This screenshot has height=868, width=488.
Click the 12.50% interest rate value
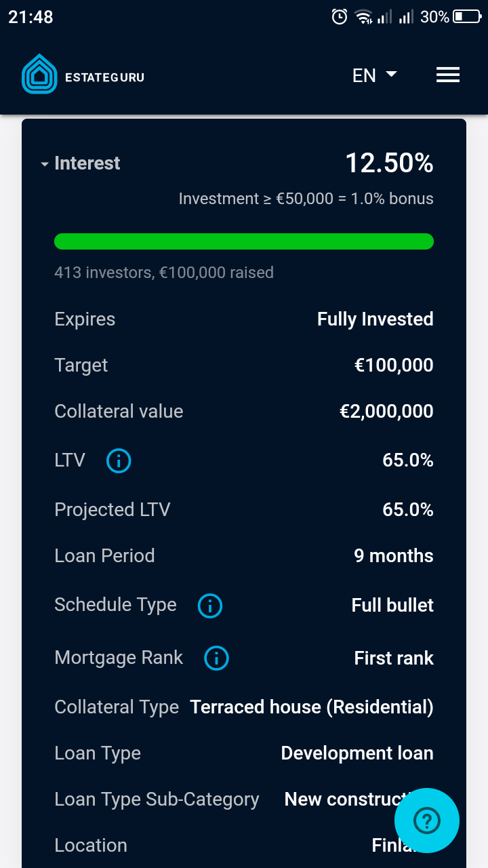[x=389, y=163]
